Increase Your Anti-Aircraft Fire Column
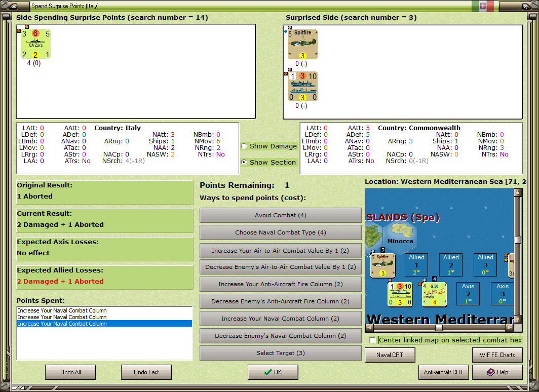This screenshot has height=392, width=539. [281, 284]
